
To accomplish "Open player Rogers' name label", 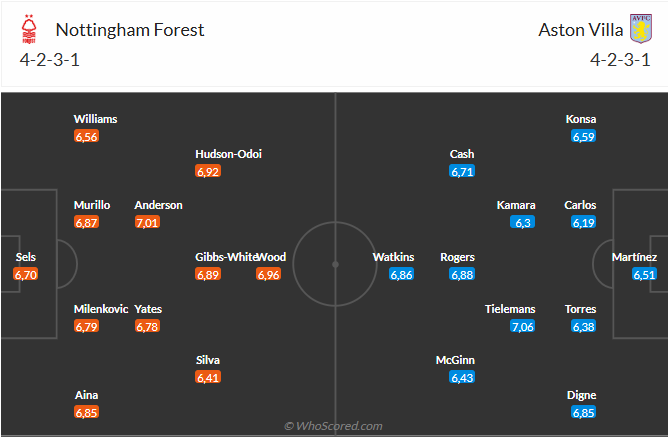I will coord(457,257).
